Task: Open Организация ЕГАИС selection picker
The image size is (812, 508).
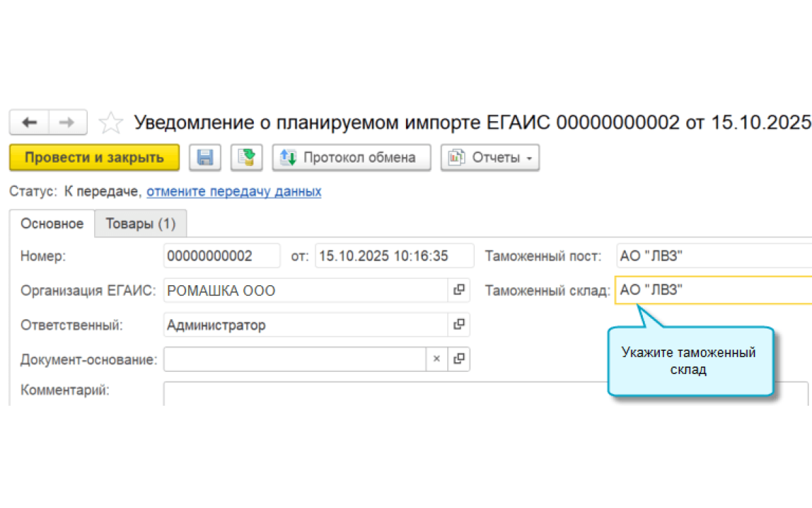Action: tap(459, 290)
